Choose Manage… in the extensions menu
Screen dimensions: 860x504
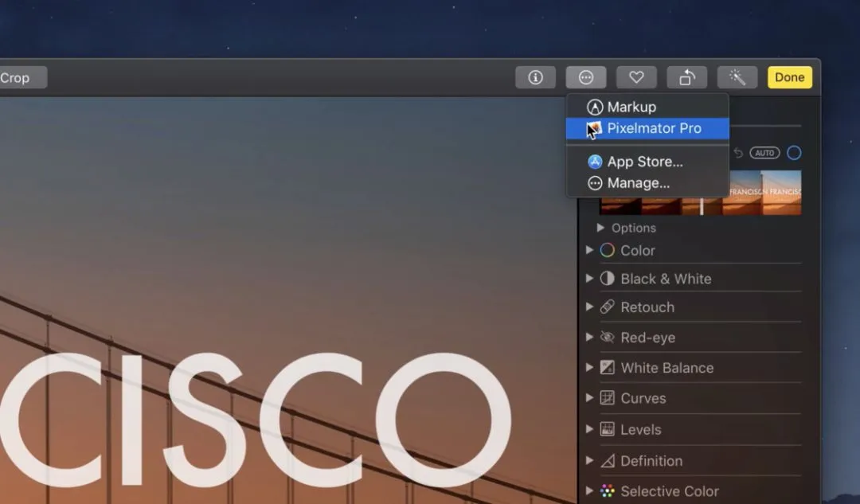[647, 183]
